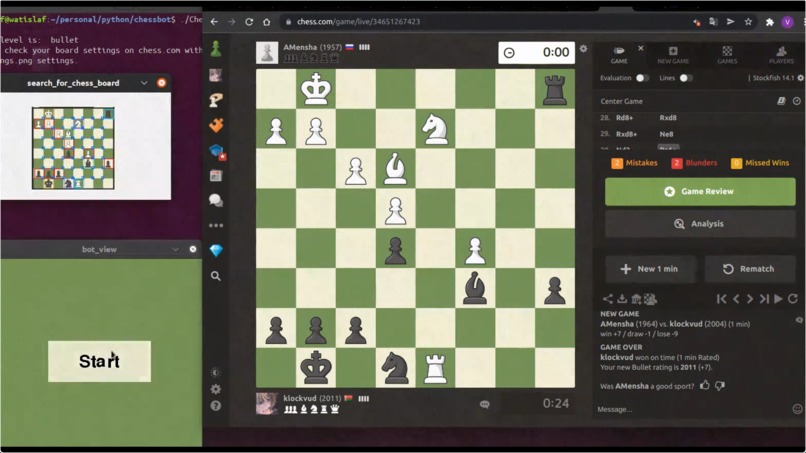This screenshot has width=806, height=453.
Task: Click the Start button in bot_view window
Action: (x=99, y=361)
